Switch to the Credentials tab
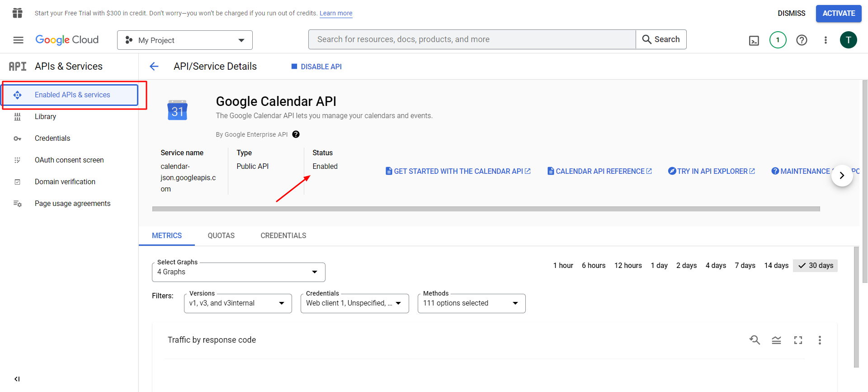Screen dimensions: 868x392 point(283,236)
